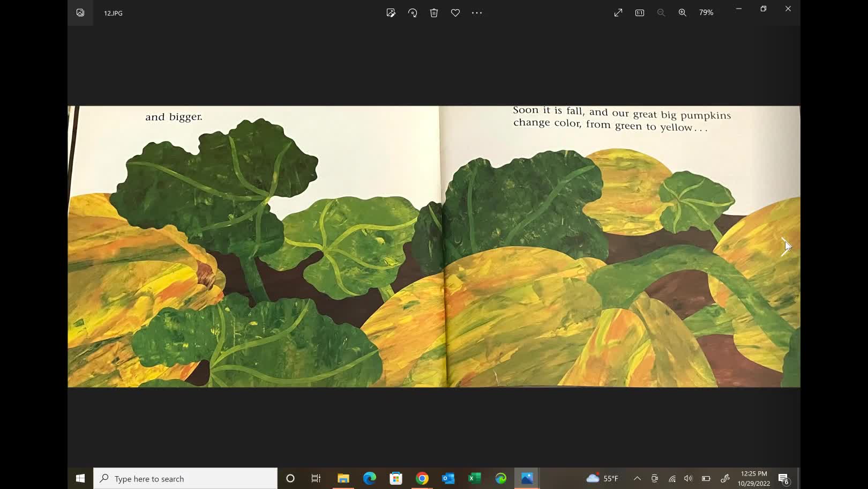
Task: Open the Photos app home icon
Action: point(80,13)
